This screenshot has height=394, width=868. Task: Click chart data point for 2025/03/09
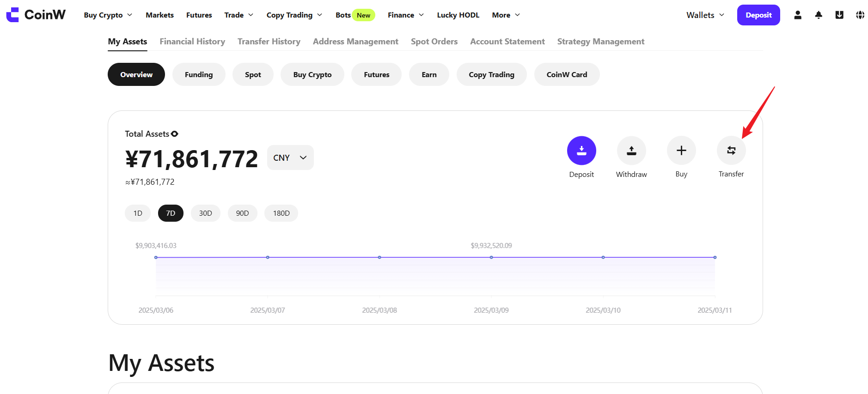point(491,257)
